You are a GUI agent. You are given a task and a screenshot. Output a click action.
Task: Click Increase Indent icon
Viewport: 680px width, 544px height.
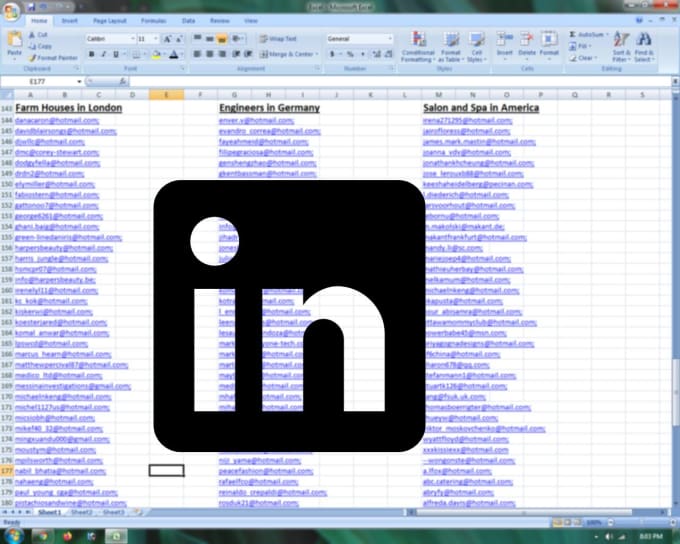[248, 54]
